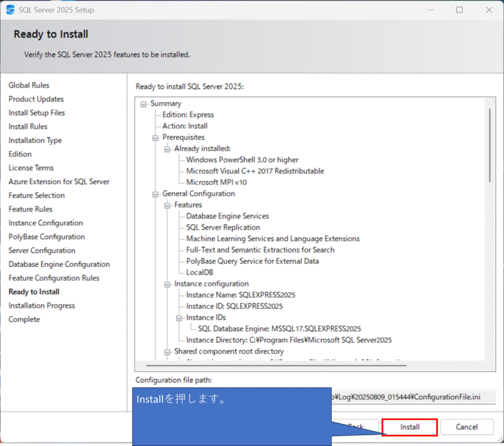Image resolution: width=504 pixels, height=446 pixels.
Task: Click the Cancel button
Action: (467, 427)
